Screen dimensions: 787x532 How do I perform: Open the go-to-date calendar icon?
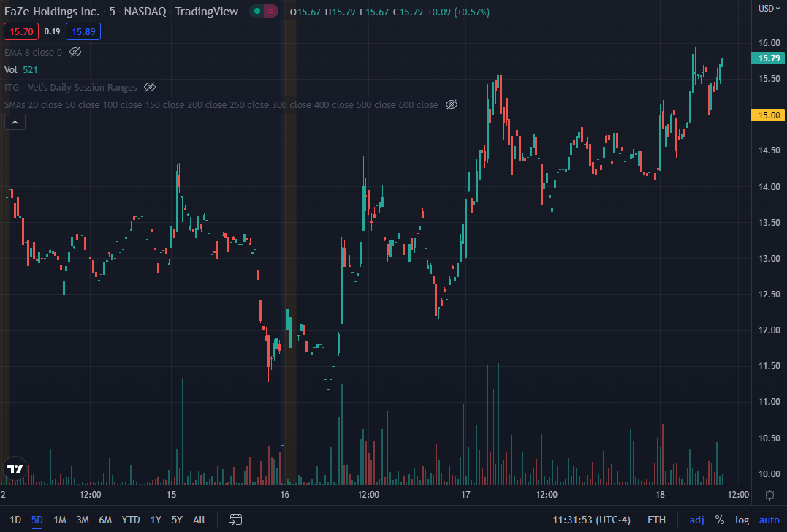pos(235,520)
